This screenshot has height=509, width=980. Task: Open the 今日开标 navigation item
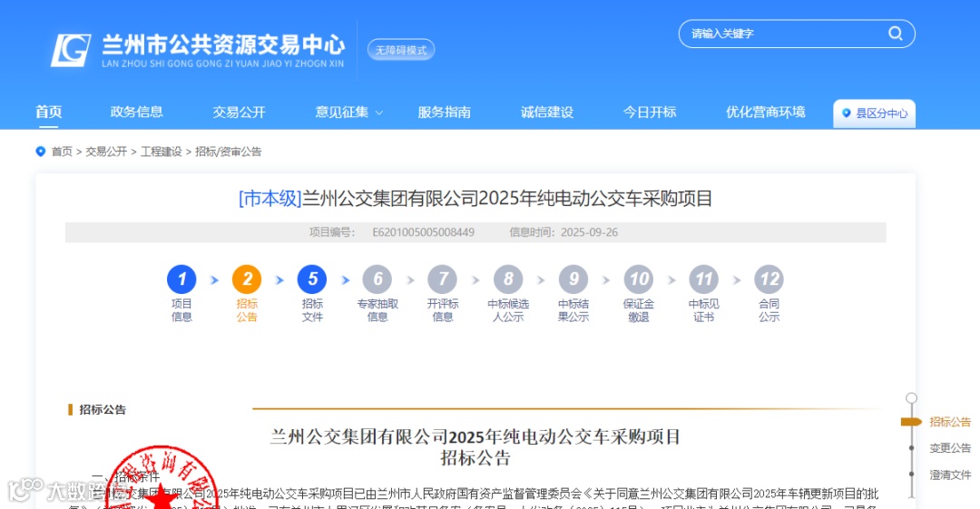650,112
